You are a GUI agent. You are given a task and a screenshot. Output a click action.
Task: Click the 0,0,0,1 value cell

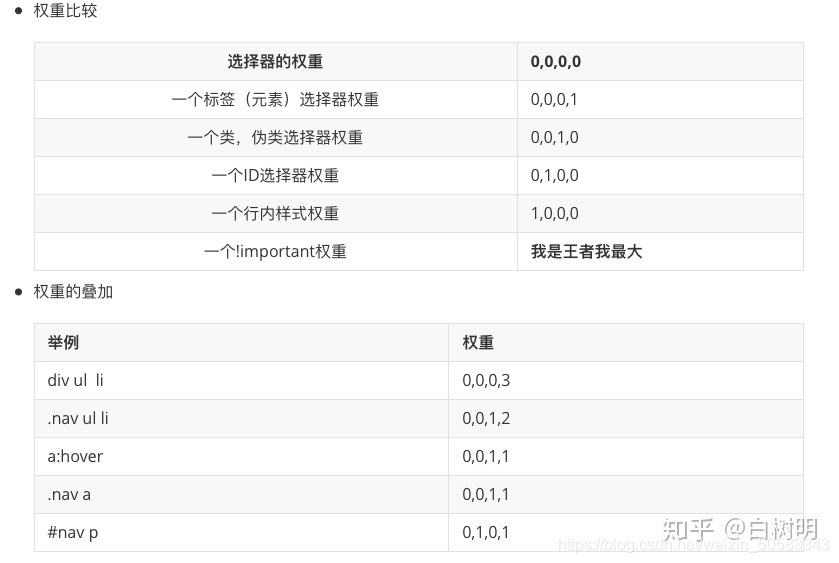pyautogui.click(x=660, y=100)
